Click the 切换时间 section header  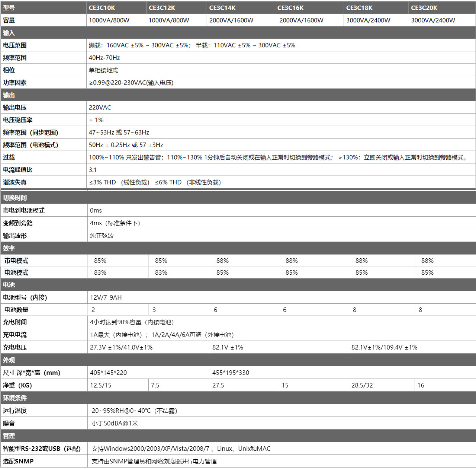click(x=238, y=198)
